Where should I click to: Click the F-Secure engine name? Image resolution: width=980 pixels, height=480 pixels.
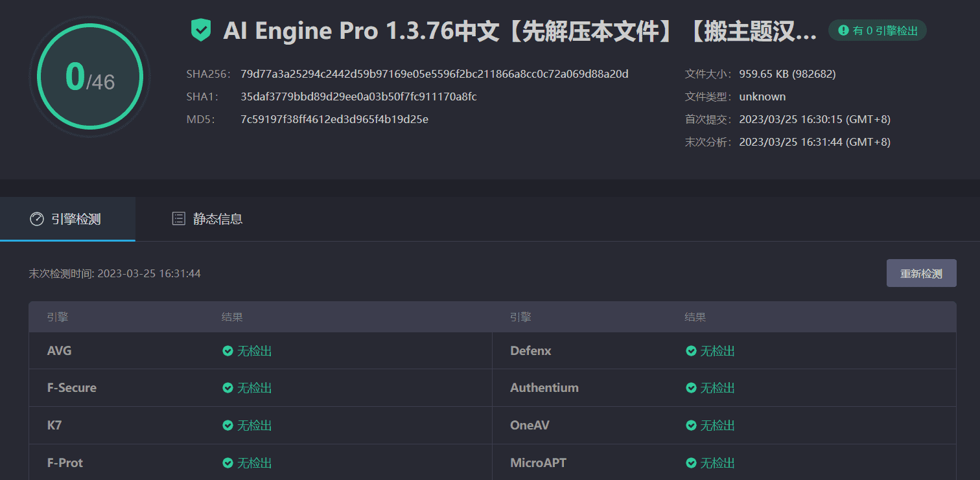click(x=72, y=388)
